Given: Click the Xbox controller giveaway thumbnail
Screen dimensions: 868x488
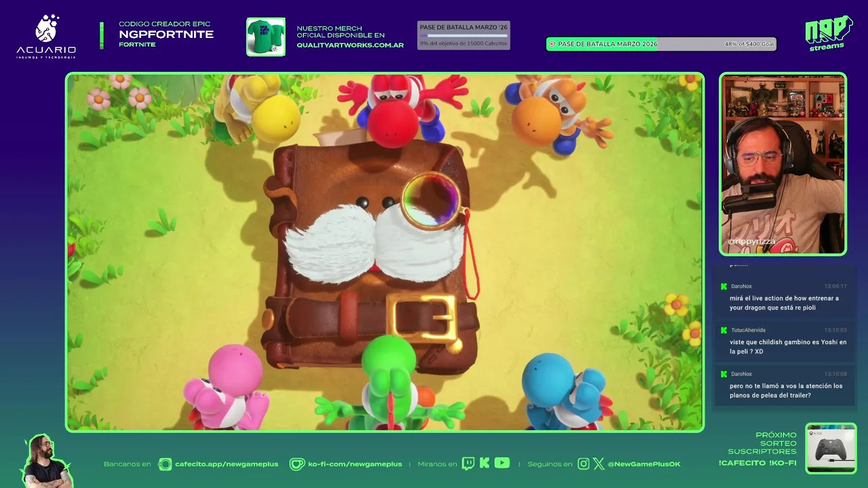Looking at the screenshot, I should point(831,448).
